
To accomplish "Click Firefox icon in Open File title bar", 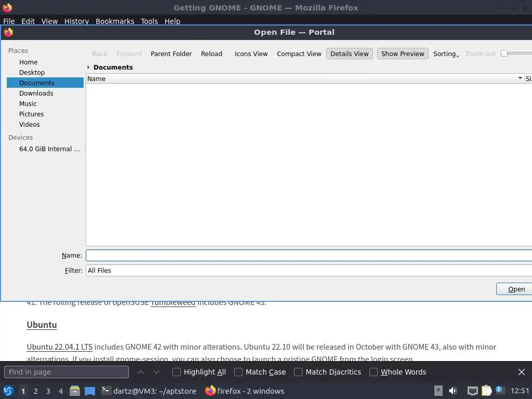I will coord(8,32).
